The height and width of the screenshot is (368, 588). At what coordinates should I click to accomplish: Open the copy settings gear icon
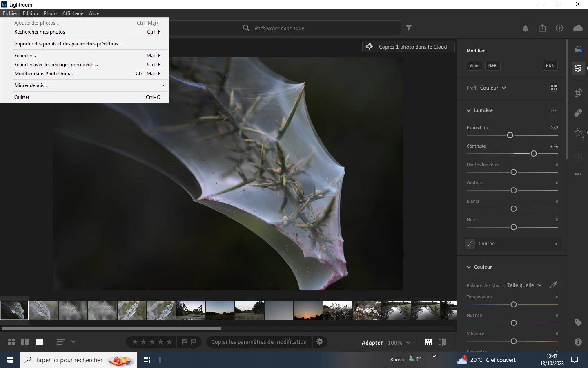click(320, 341)
